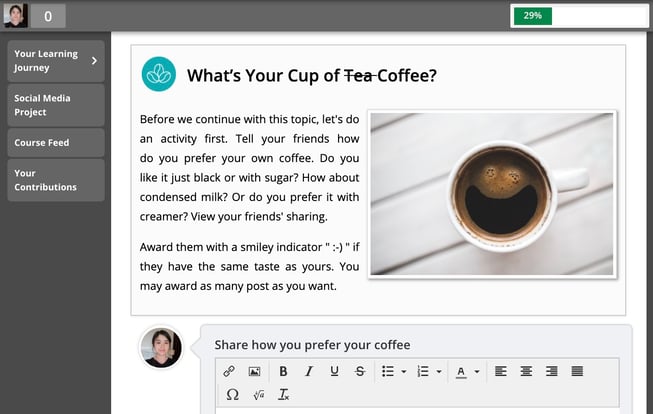
Task: Click the 29% progress bar
Action: coord(580,16)
